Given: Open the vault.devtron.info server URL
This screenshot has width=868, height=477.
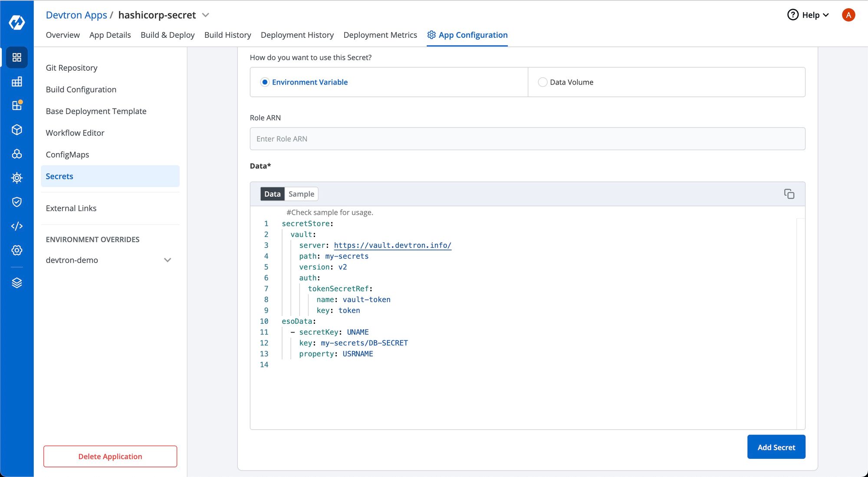Looking at the screenshot, I should click(392, 245).
